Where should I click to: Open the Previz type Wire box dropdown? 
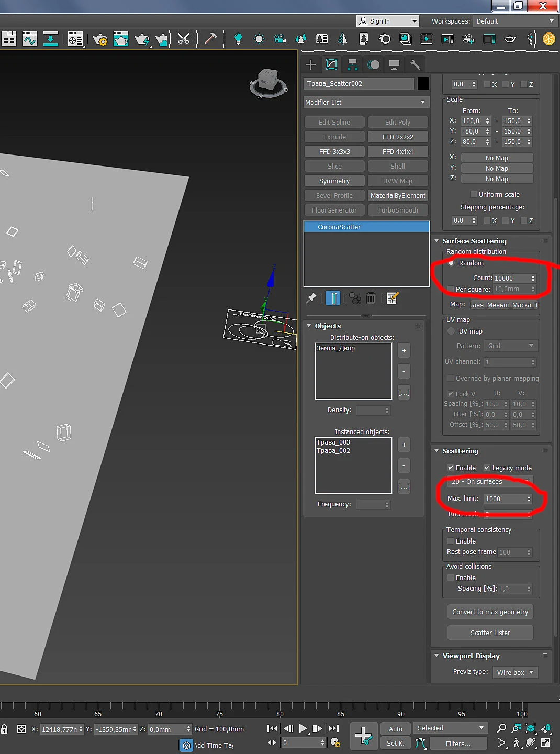(516, 672)
